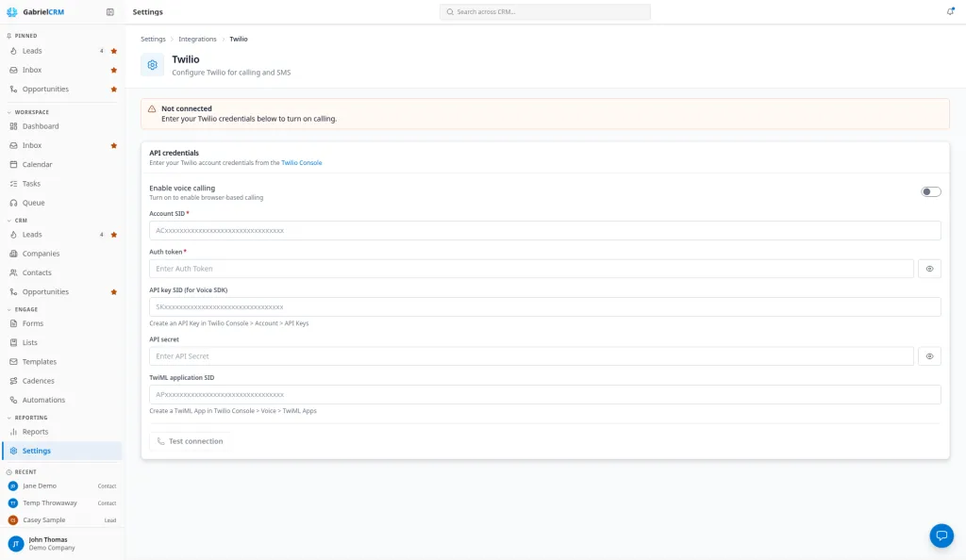Click star next to CRM Leads
The height and width of the screenshot is (560, 966).
pos(113,235)
